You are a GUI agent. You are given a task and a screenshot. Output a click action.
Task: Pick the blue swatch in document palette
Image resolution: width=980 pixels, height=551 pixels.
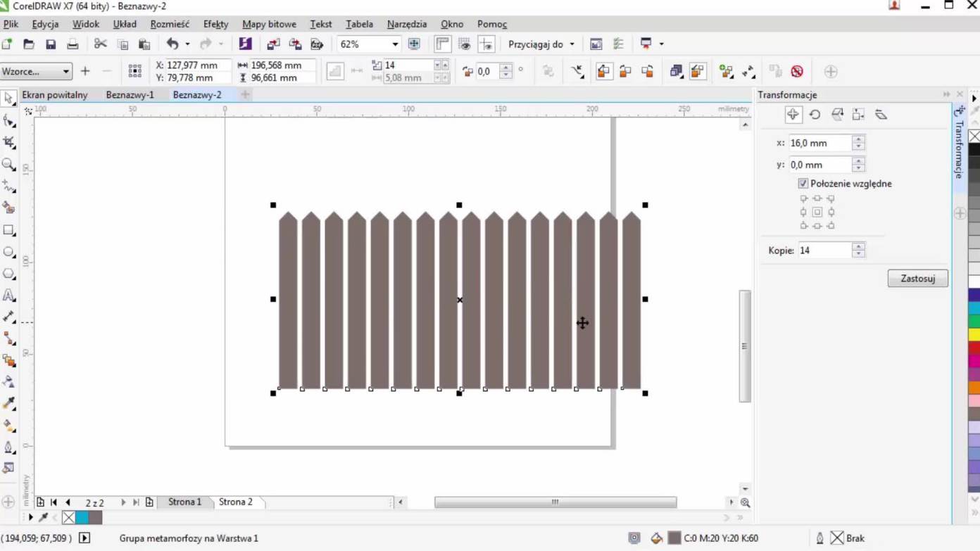pyautogui.click(x=82, y=518)
